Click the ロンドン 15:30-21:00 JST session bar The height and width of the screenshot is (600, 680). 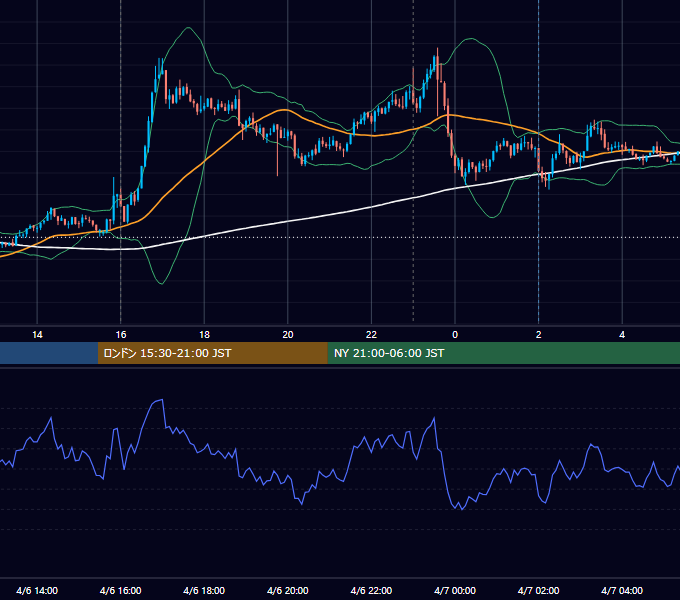click(x=212, y=353)
